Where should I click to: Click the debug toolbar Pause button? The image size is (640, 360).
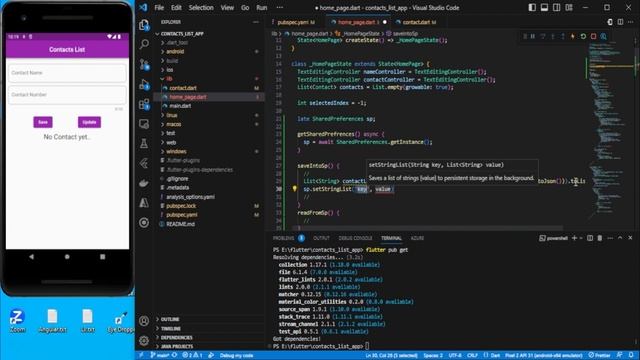click(533, 36)
